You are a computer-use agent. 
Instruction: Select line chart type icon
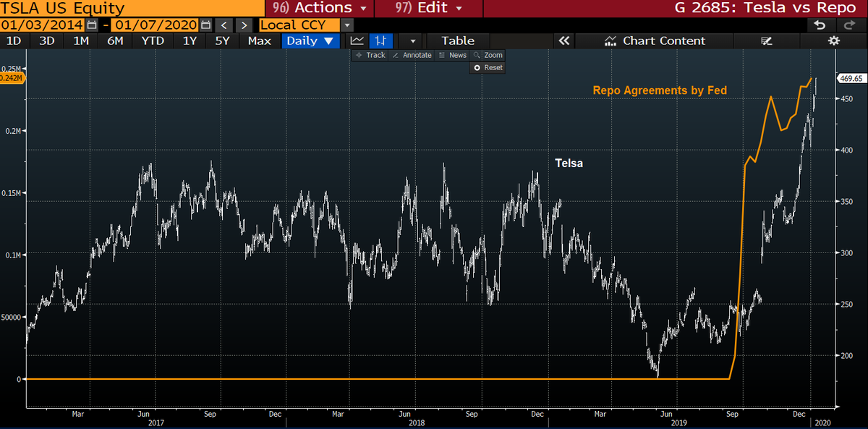coord(357,41)
